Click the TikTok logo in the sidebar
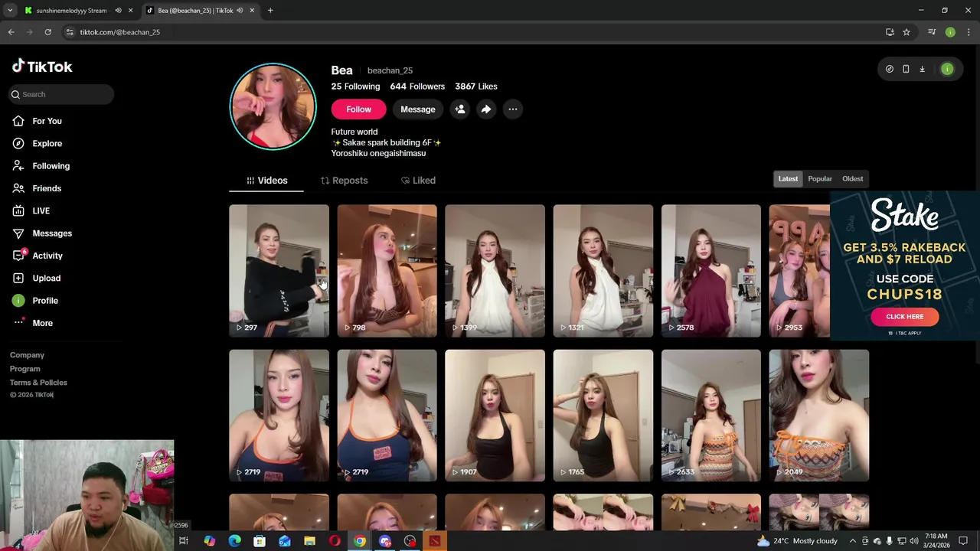The width and height of the screenshot is (980, 551). (x=42, y=67)
